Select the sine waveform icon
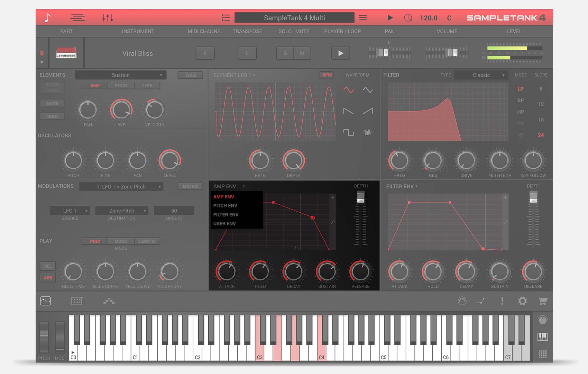Image resolution: width=588 pixels, height=374 pixels. click(348, 90)
